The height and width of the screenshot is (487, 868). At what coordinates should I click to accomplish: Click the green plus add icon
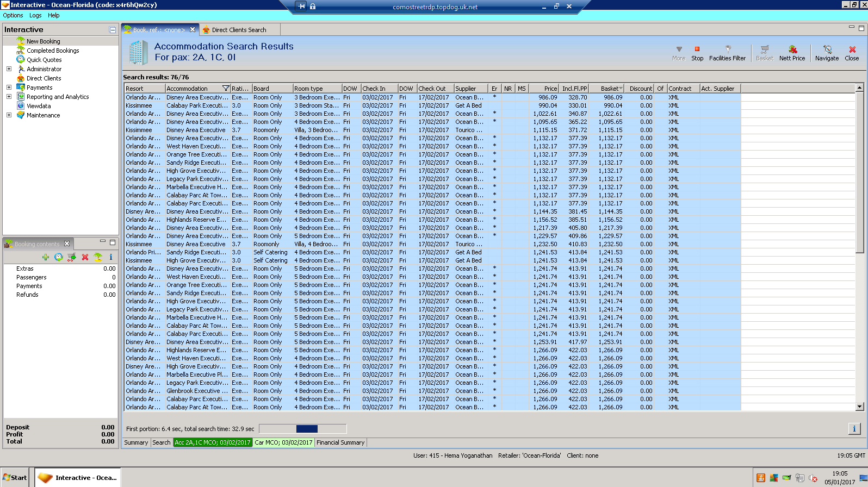click(45, 257)
